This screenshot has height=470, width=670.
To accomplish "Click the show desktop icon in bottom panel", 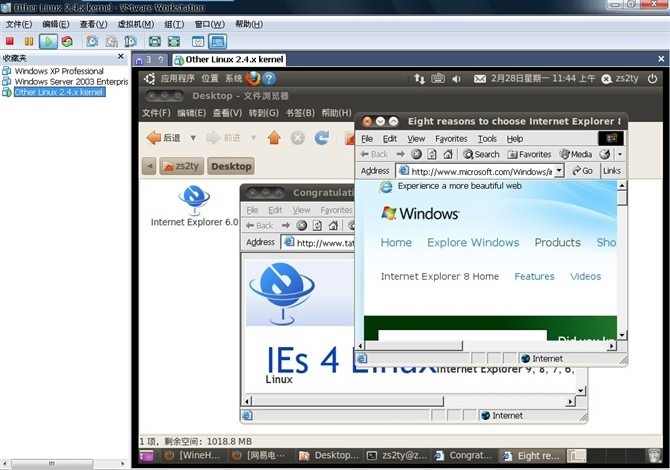I will 146,456.
